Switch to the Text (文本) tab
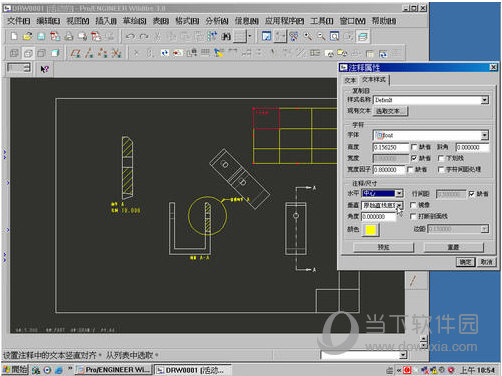Viewport: 502px width, 376px height. 350,80
